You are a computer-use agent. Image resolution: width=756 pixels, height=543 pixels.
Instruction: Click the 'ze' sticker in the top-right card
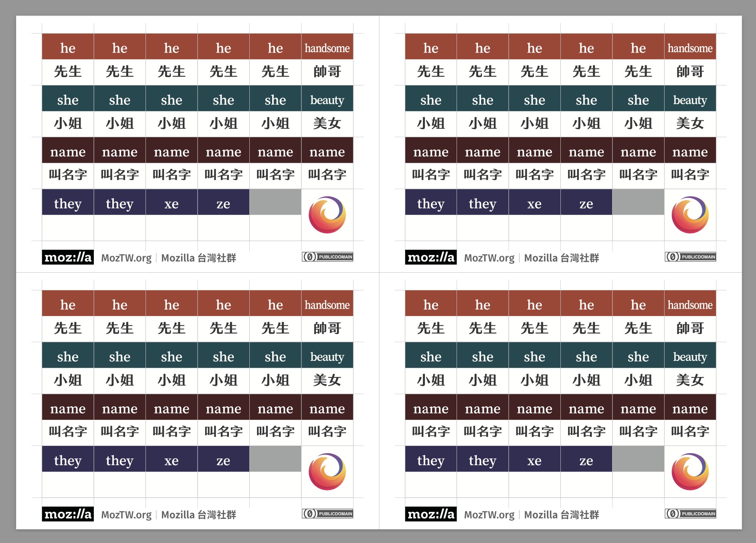coord(586,204)
